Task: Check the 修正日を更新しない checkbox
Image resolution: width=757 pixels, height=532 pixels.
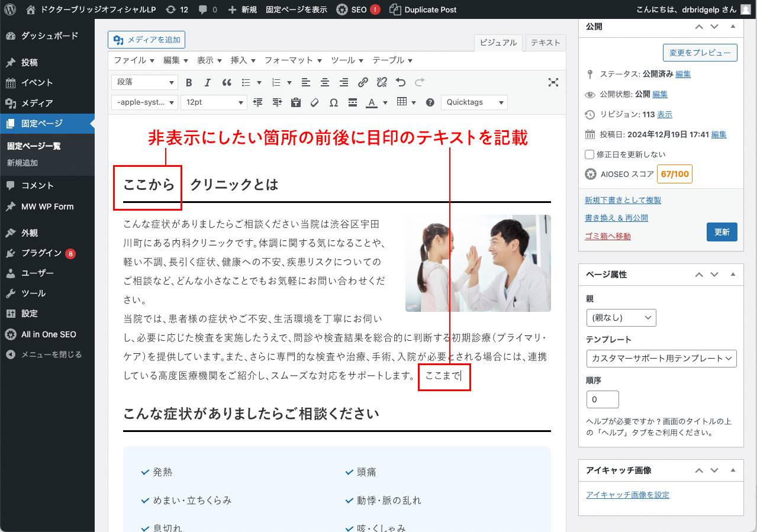Action: click(590, 154)
